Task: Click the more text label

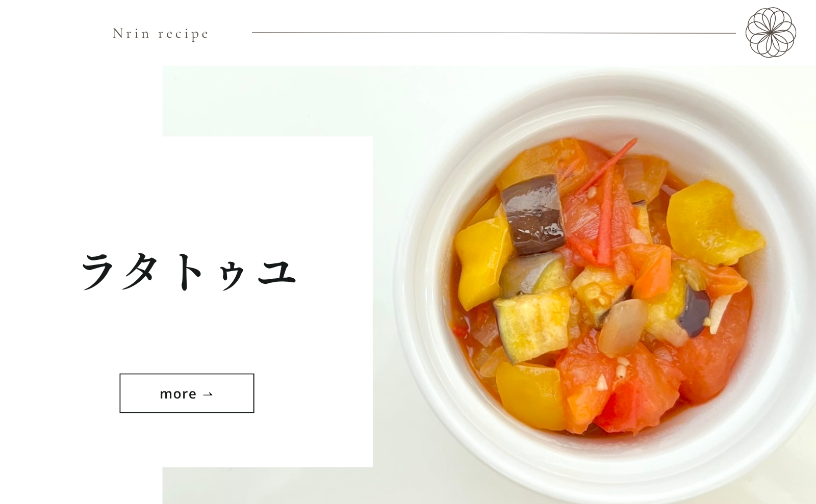Action: click(178, 394)
